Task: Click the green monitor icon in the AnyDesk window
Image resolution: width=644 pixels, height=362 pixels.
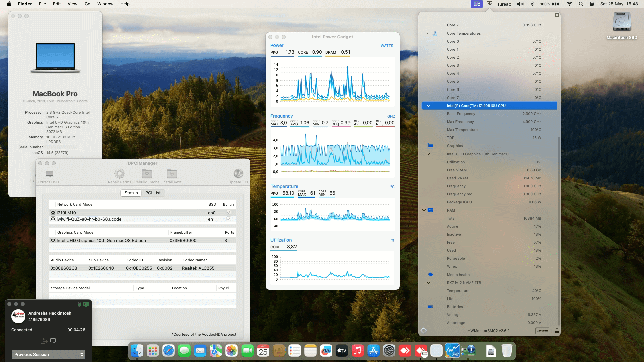Action: coord(86,304)
